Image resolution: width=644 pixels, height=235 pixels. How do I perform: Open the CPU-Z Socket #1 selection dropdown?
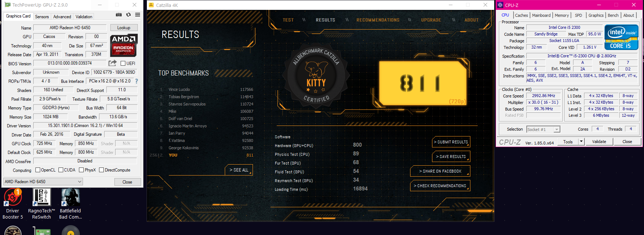point(543,129)
